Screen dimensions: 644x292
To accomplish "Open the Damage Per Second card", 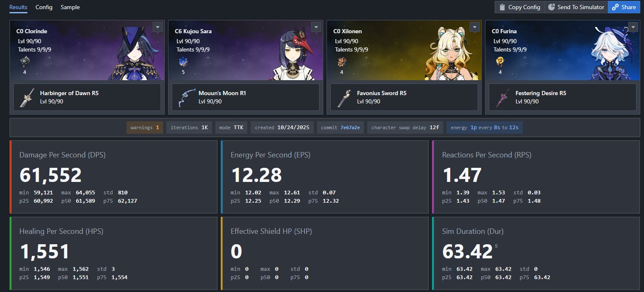I will pyautogui.click(x=113, y=177).
